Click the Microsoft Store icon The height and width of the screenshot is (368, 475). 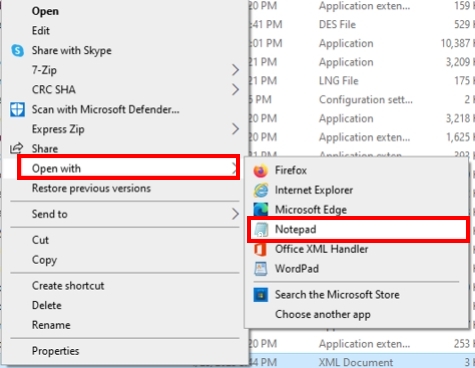260,295
